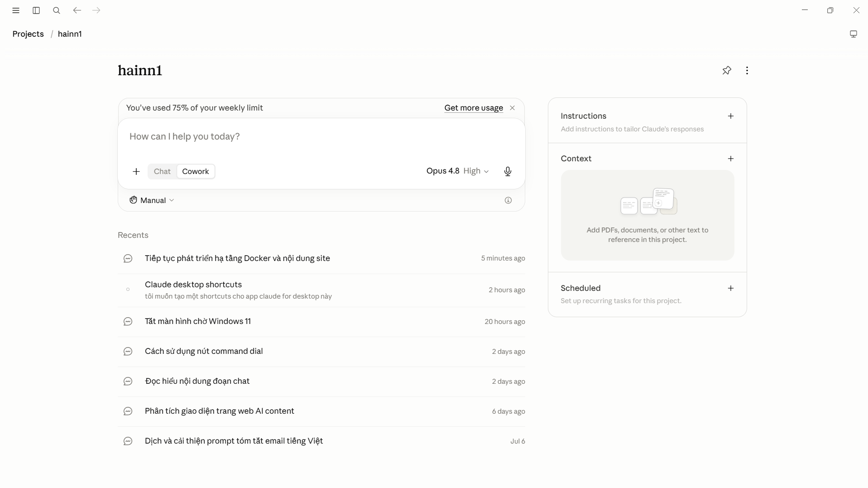Click the 20 hours ago timestamp

coord(505,322)
